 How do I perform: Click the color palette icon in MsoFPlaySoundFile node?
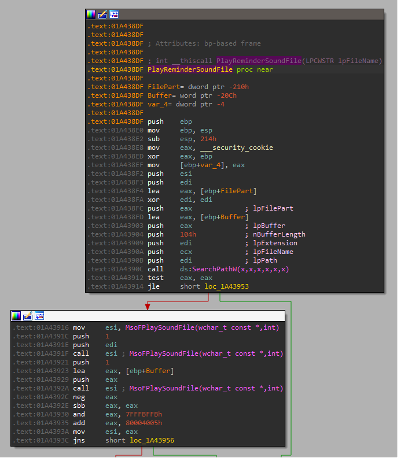click(x=16, y=316)
